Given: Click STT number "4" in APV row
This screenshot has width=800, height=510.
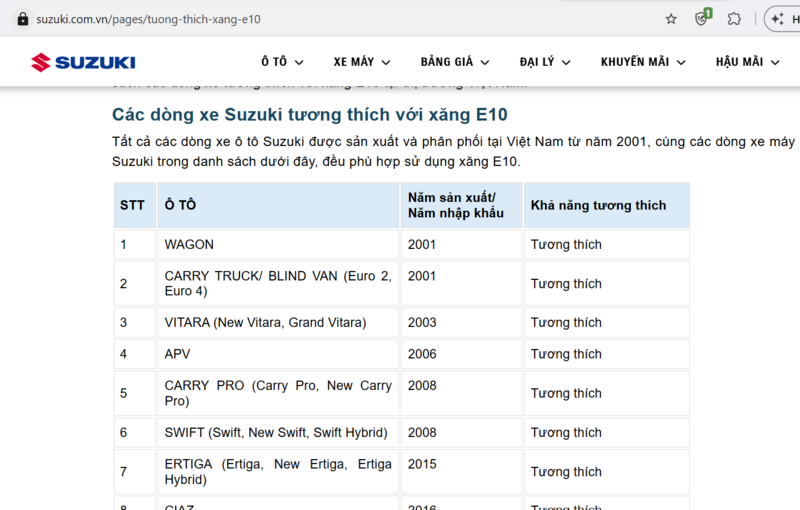Looking at the screenshot, I should 123,354.
